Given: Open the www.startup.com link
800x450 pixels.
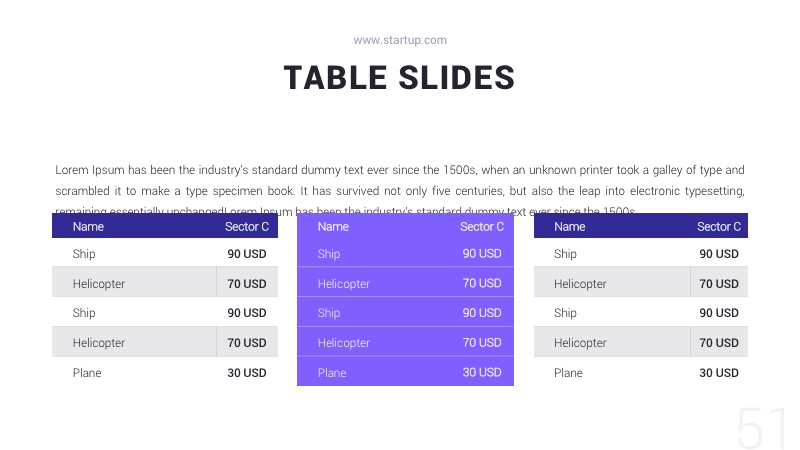Looking at the screenshot, I should (400, 40).
